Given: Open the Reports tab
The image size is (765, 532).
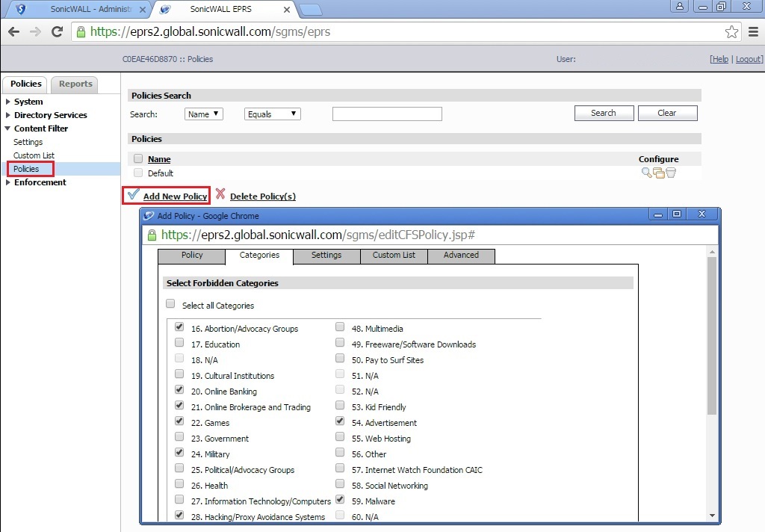Looking at the screenshot, I should tap(75, 84).
